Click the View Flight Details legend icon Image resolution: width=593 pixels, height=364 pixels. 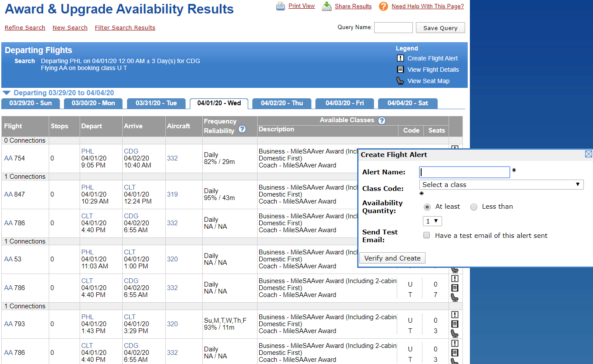pyautogui.click(x=400, y=70)
